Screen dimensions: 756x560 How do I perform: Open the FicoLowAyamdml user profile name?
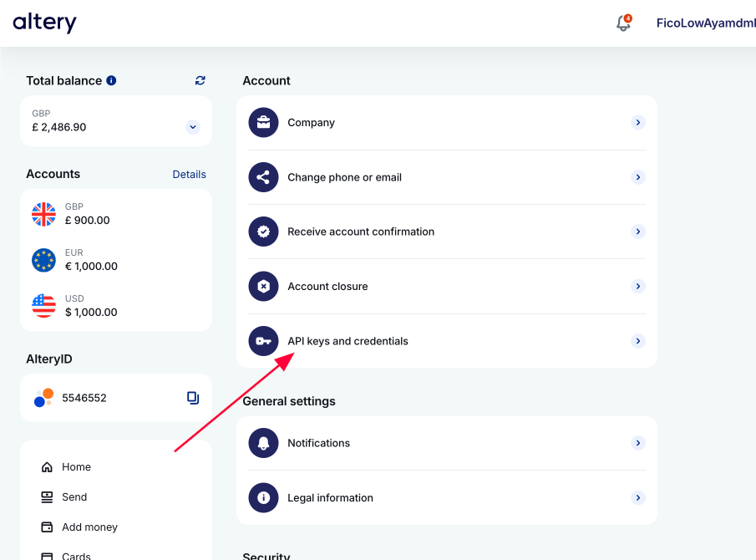tap(706, 23)
